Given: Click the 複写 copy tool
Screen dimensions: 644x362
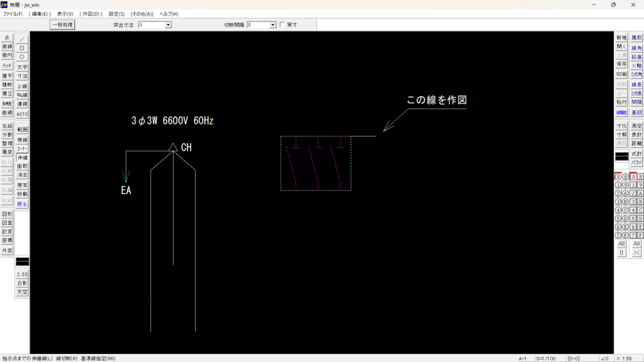Looking at the screenshot, I should click(22, 185).
